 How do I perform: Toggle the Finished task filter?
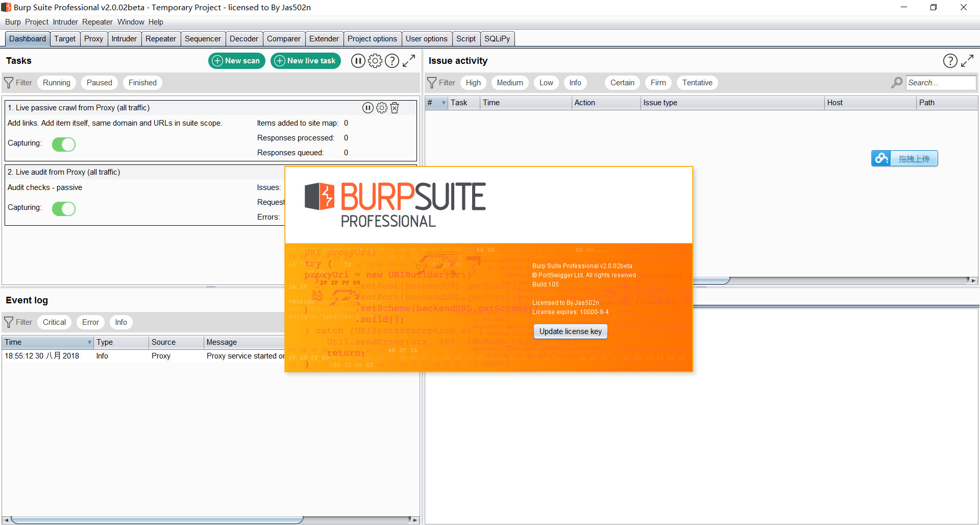142,83
